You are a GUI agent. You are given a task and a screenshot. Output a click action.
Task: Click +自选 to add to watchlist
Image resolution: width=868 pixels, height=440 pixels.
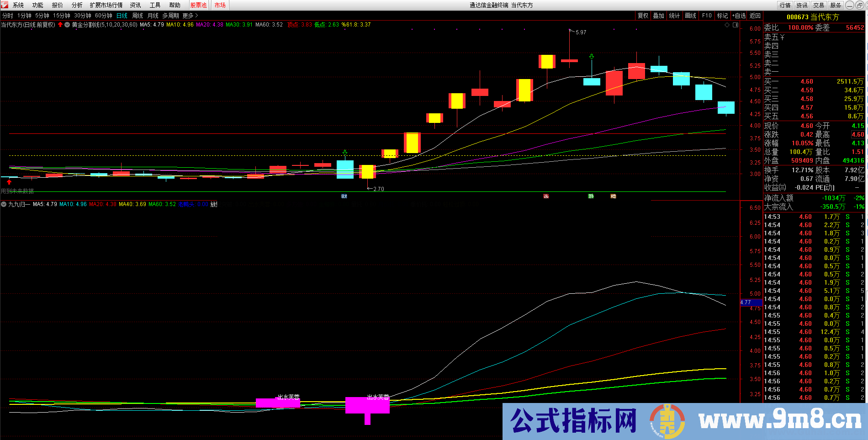coord(739,16)
